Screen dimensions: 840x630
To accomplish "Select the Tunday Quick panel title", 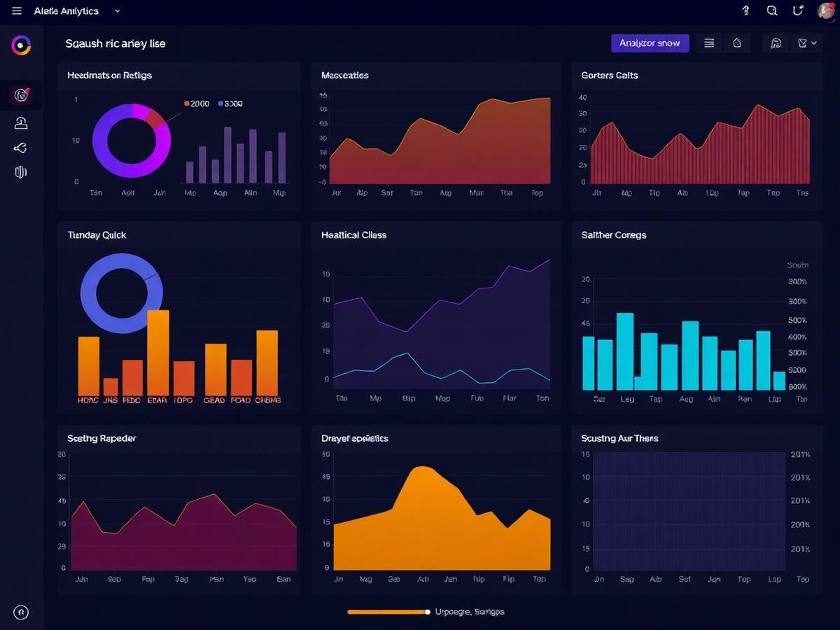I will tap(97, 235).
